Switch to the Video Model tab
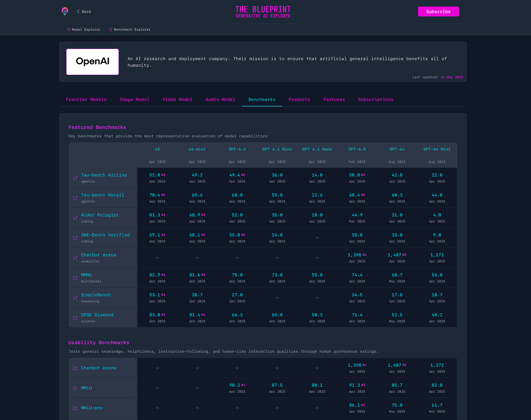This screenshot has height=420, width=531. (x=177, y=100)
